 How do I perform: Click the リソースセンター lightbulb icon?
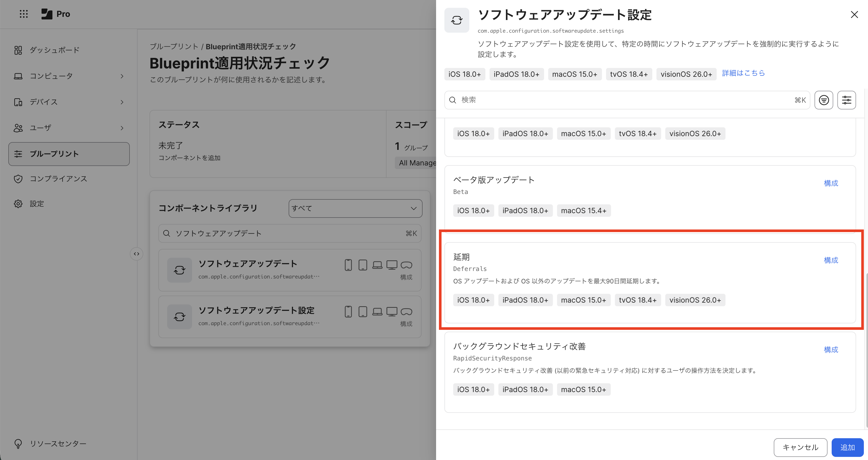[x=18, y=444]
